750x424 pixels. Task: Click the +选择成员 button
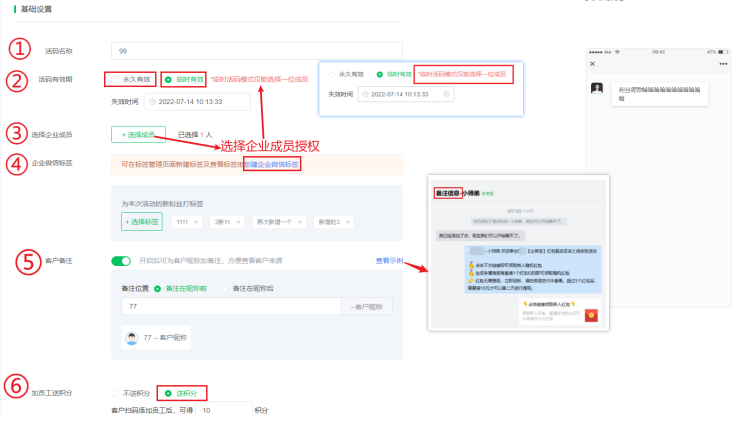coord(138,134)
